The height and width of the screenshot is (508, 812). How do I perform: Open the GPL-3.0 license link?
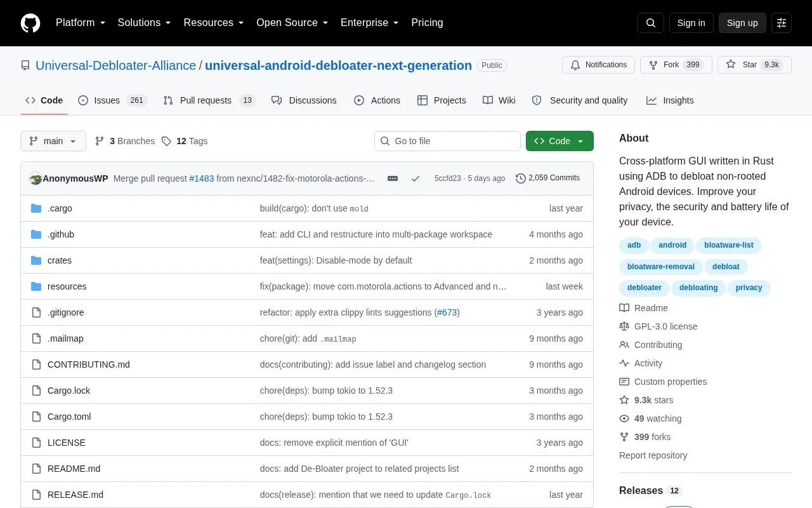coord(658,326)
